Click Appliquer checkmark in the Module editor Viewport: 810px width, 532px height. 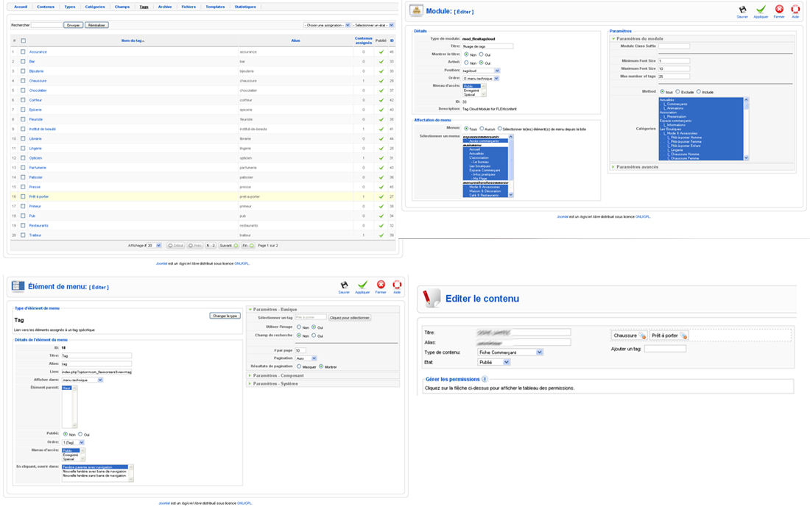pyautogui.click(x=761, y=10)
